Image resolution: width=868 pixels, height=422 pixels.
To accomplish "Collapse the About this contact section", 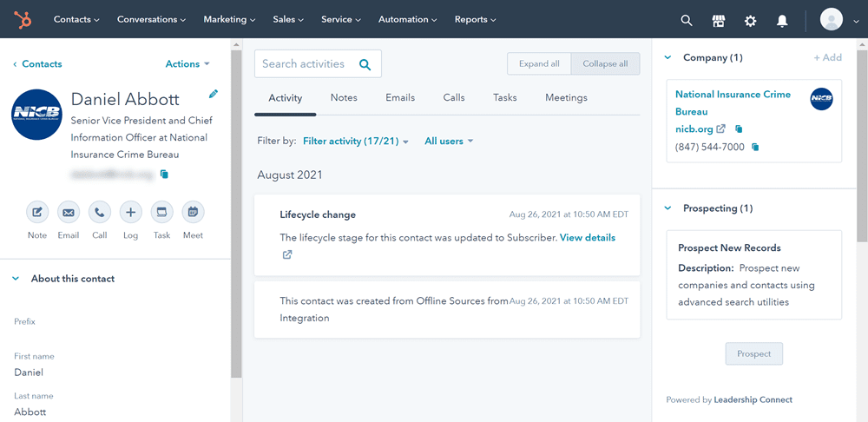I will pos(16,279).
